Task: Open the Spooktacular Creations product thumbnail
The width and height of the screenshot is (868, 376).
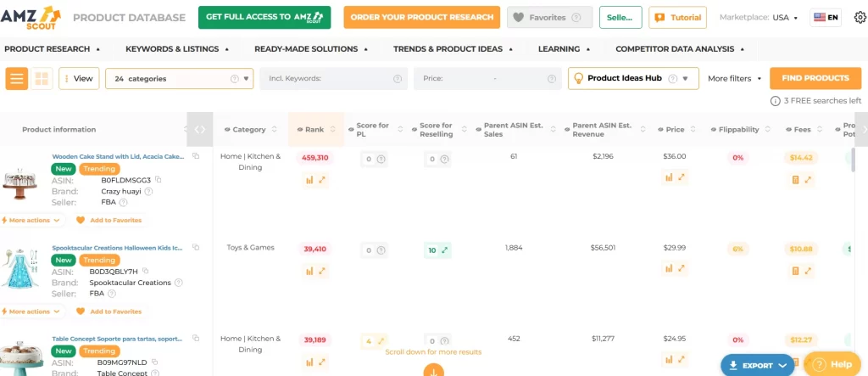Action: tap(19, 268)
